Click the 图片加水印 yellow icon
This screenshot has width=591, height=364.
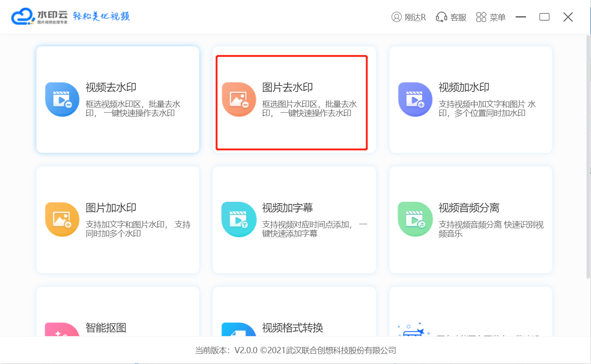tap(62, 220)
